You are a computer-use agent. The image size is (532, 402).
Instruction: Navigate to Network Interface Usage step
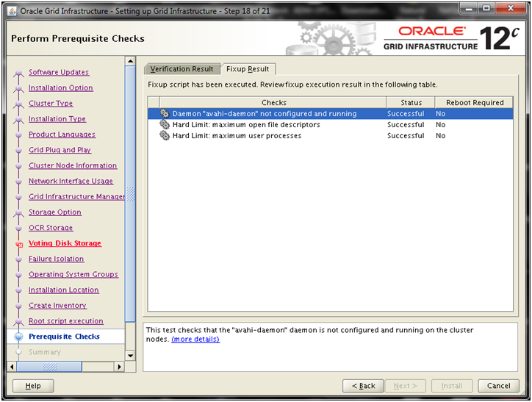[x=71, y=181]
